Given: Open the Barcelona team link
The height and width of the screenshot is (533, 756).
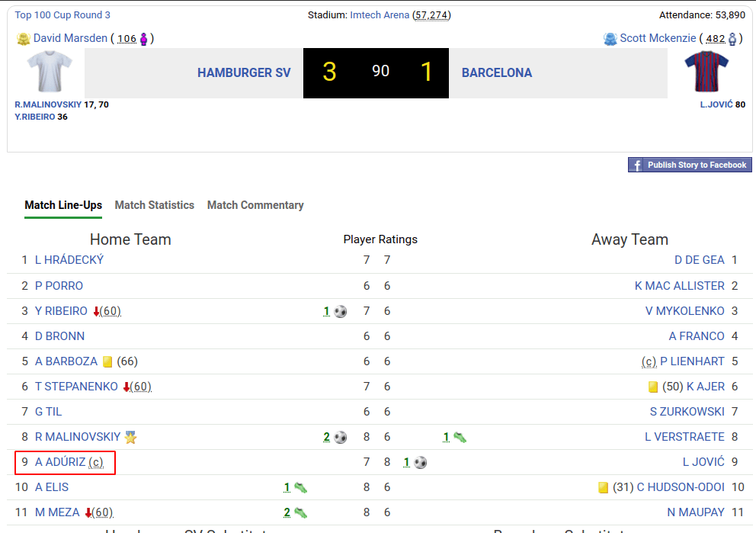Looking at the screenshot, I should tap(497, 73).
